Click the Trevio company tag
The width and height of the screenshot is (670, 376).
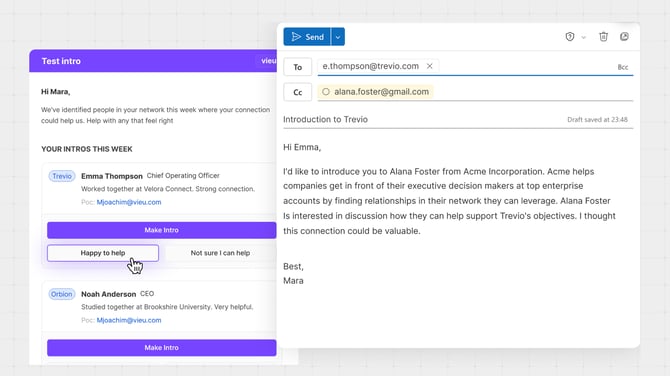click(62, 176)
